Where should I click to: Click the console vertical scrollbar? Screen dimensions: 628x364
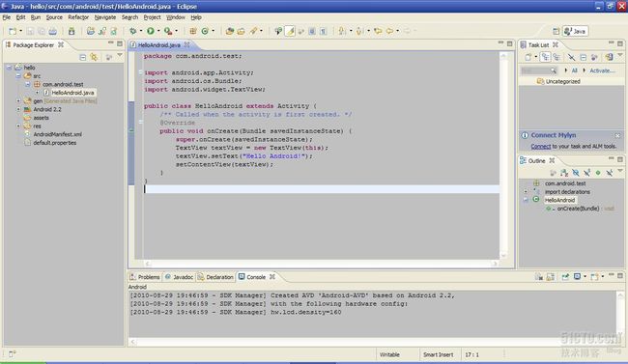[x=620, y=314]
